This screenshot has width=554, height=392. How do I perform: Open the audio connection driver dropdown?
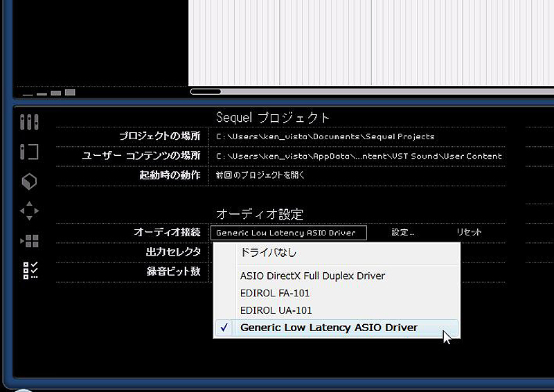(289, 233)
